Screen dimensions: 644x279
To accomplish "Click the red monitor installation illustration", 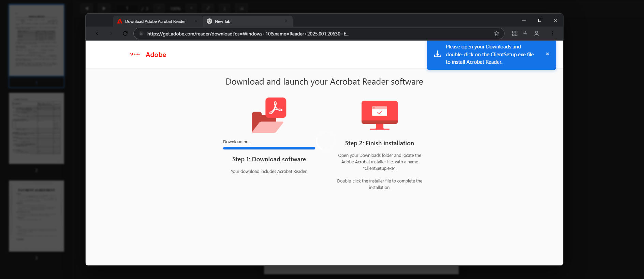I will pyautogui.click(x=380, y=115).
